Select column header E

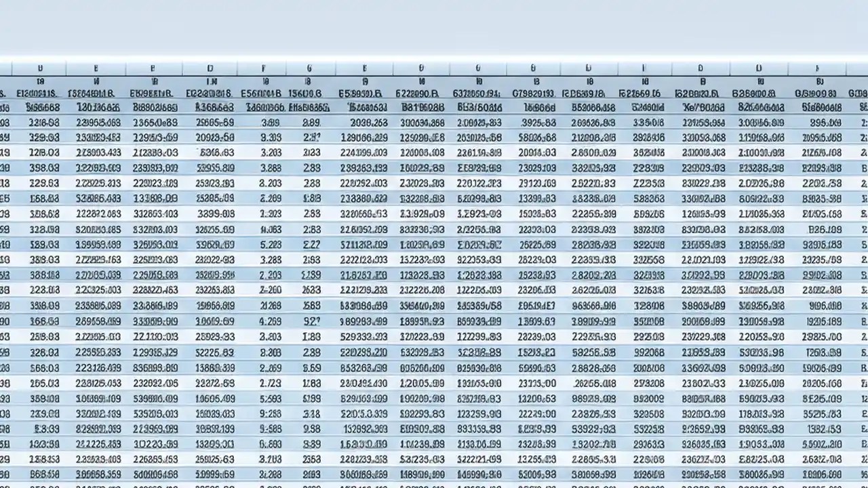[264, 68]
